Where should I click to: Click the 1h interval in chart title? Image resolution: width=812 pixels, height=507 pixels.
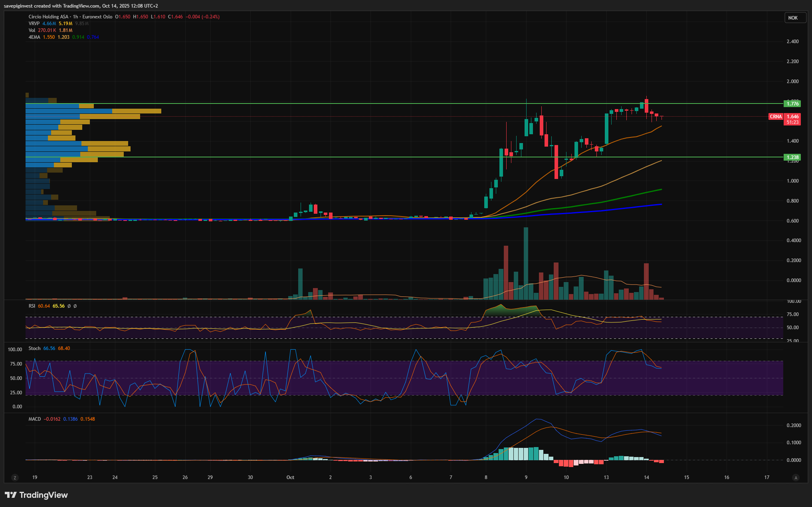[75, 17]
